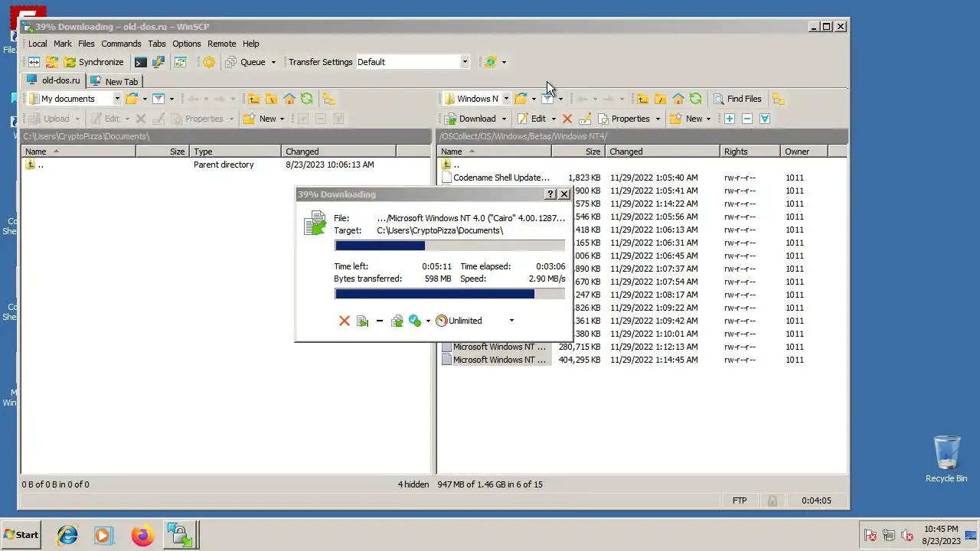Go to the remote home directory icon
980x551 pixels.
[x=678, y=99]
